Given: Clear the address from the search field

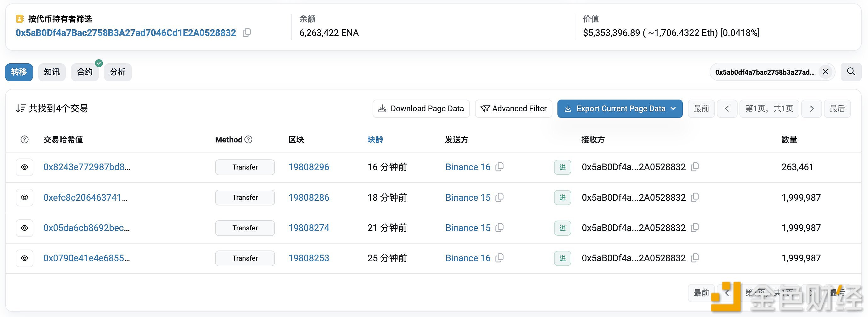Looking at the screenshot, I should point(825,72).
